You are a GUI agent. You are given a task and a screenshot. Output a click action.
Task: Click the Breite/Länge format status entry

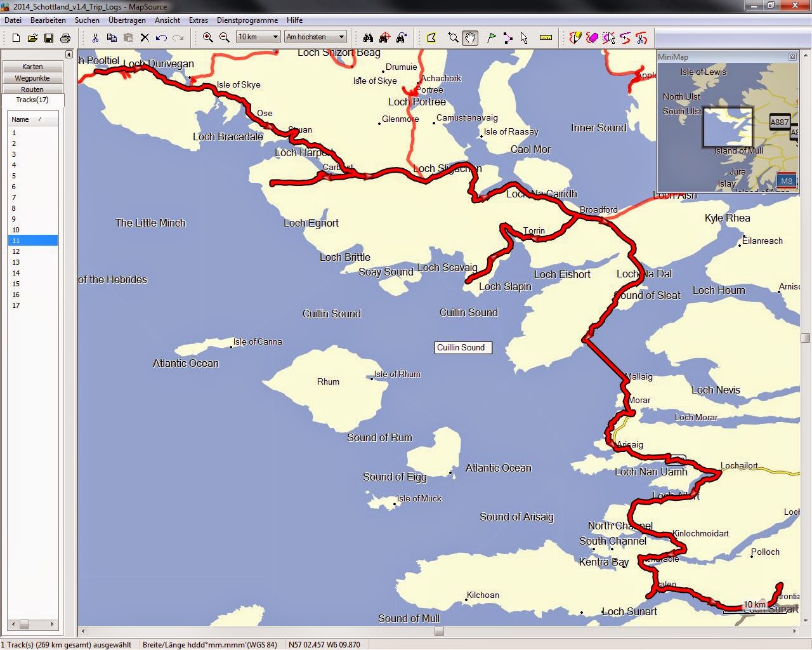point(210,644)
